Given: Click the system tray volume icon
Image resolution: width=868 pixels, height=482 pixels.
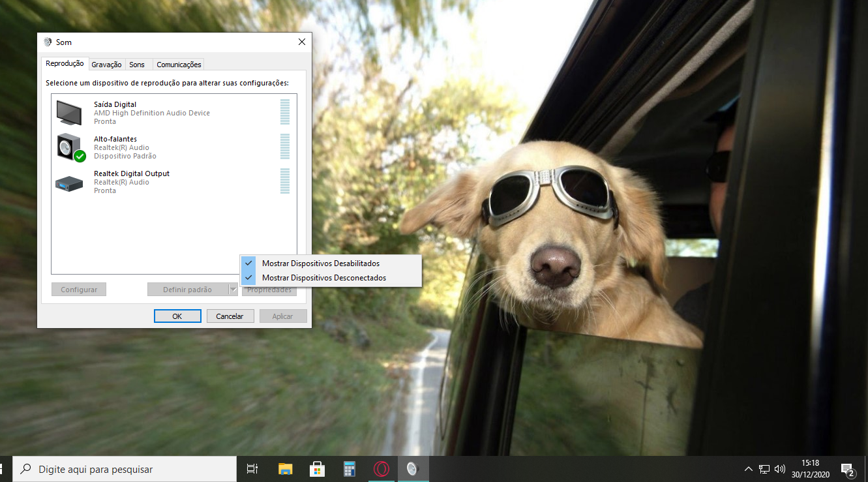Looking at the screenshot, I should 780,469.
